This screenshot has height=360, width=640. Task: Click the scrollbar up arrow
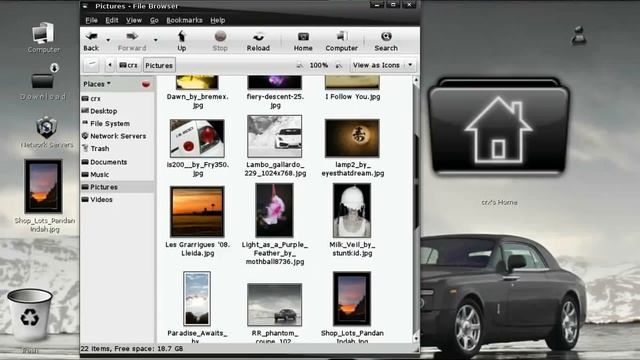pos(416,80)
